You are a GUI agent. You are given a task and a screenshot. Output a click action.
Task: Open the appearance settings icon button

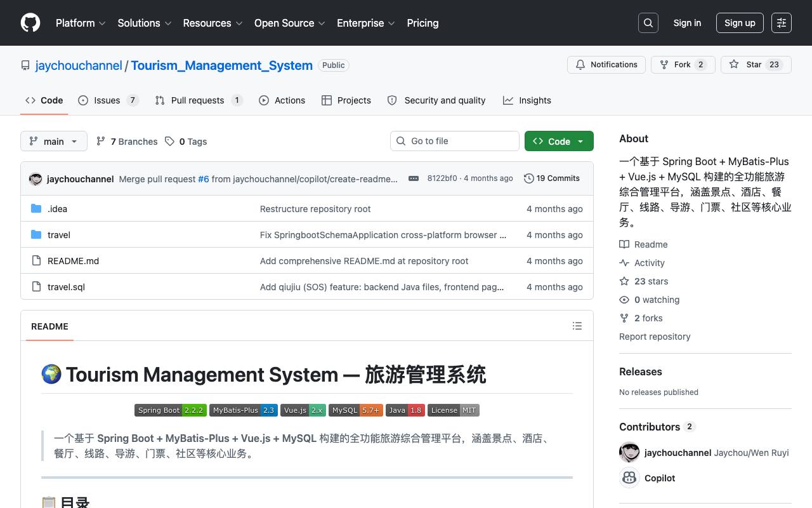782,23
